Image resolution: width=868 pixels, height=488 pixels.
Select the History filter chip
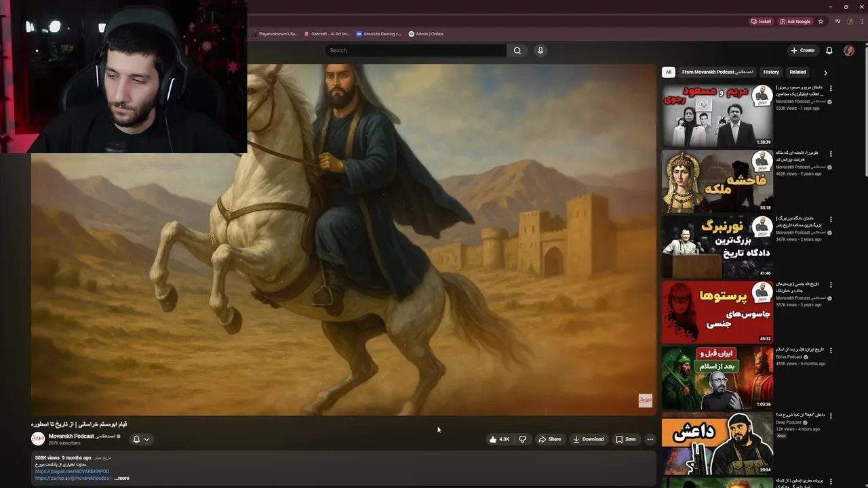tap(771, 72)
